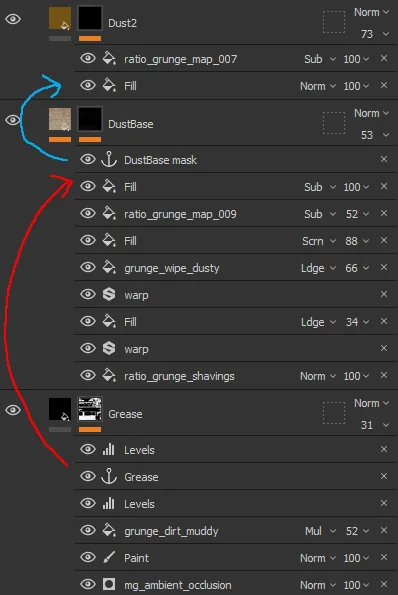Select the DustBase mask anchor entry
This screenshot has width=398, height=595.
tap(235, 160)
